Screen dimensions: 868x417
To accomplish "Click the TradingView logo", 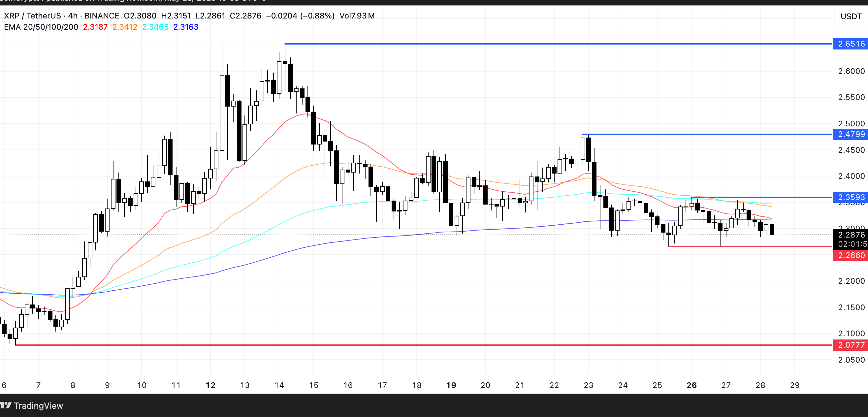I will [x=32, y=405].
